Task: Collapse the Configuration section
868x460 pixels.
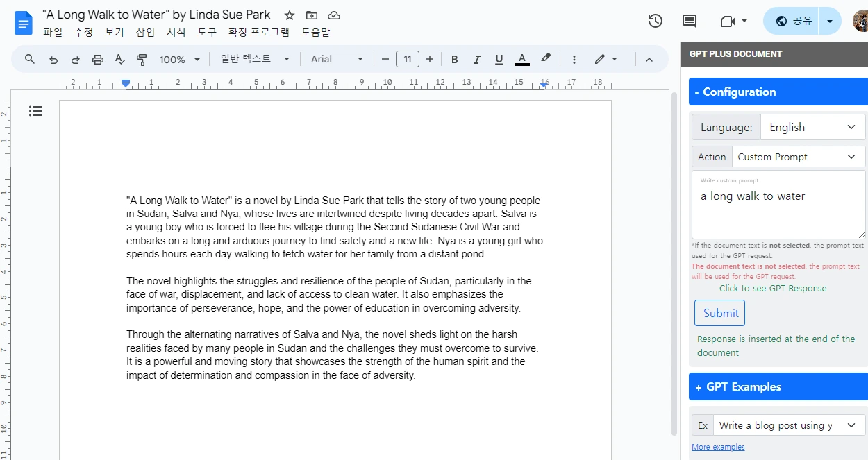Action: click(x=778, y=92)
